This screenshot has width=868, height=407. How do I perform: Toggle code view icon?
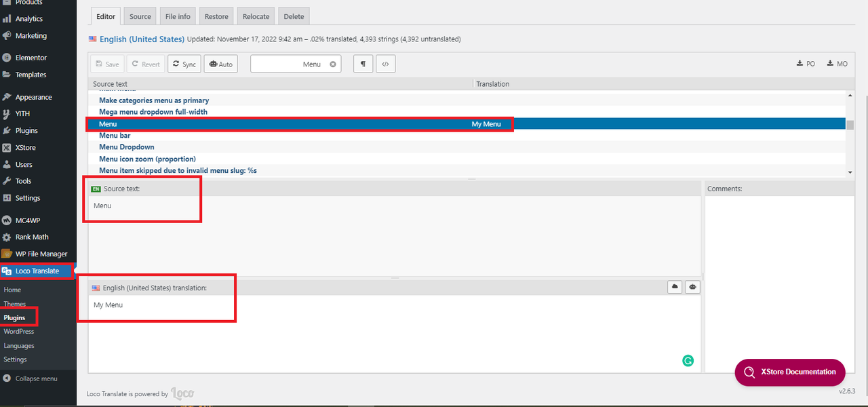coord(385,64)
